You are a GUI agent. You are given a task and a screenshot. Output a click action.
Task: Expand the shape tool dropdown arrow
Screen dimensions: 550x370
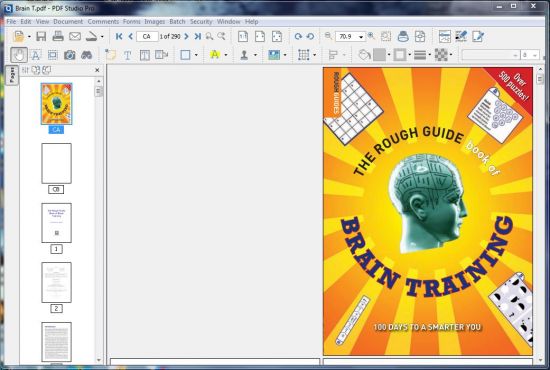tap(196, 55)
